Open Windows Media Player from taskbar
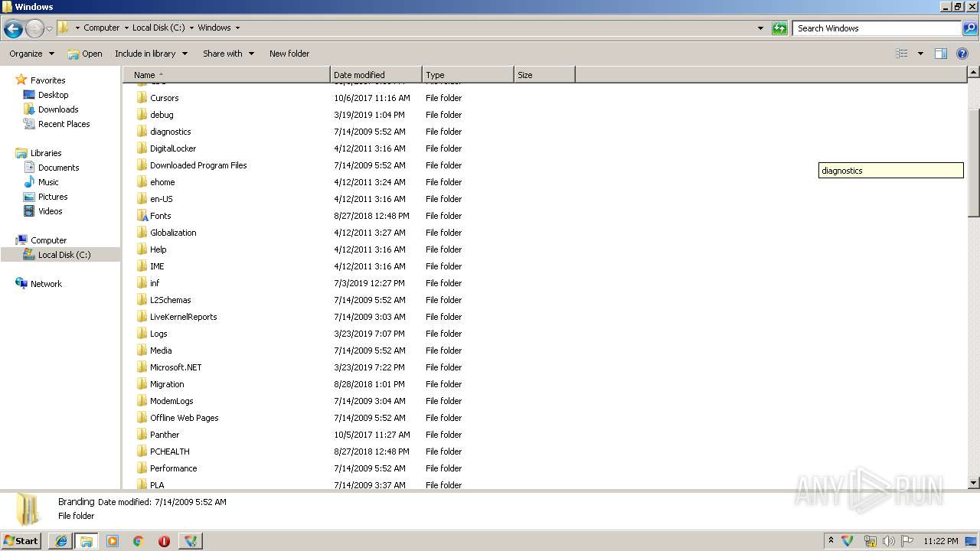Viewport: 980px width, 551px height. click(x=113, y=541)
